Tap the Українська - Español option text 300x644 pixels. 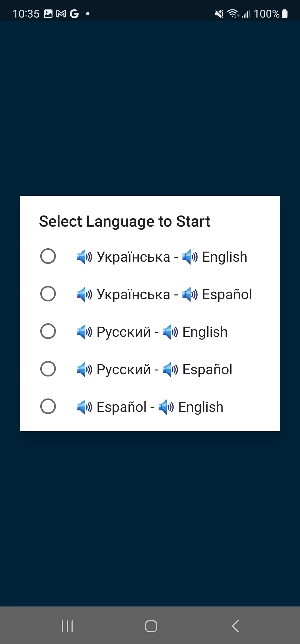click(x=164, y=294)
